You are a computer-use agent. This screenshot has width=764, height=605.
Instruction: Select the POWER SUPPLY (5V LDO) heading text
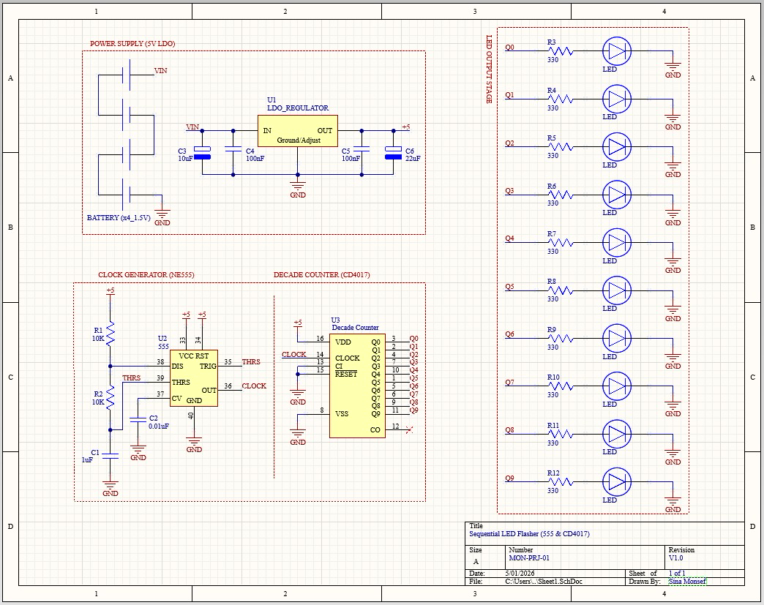pyautogui.click(x=133, y=44)
